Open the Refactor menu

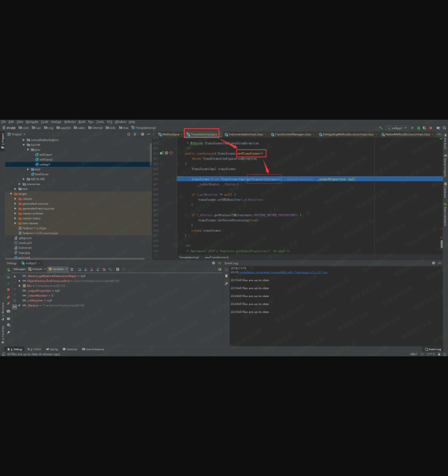click(x=70, y=122)
